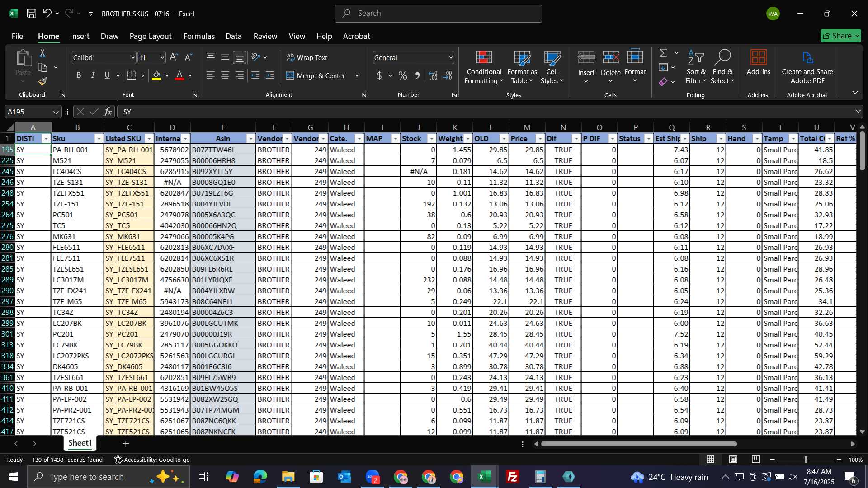Click the Decrease Decimal icon
868x488 pixels.
pyautogui.click(x=448, y=75)
